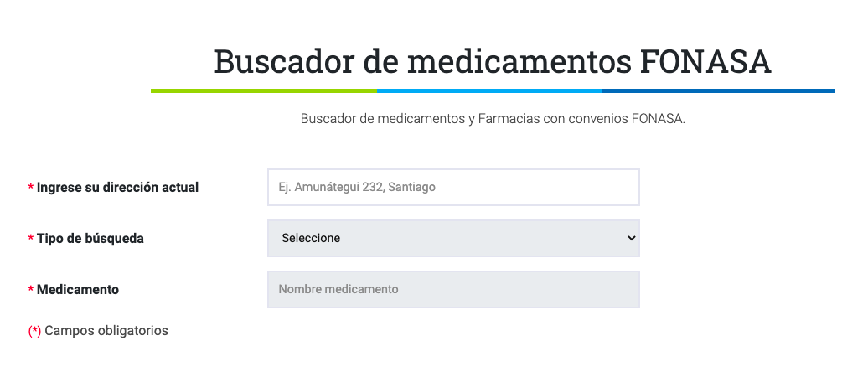The height and width of the screenshot is (377, 868).
Task: Click the red asterisk beside Ingrese su dirección
Action: click(31, 188)
